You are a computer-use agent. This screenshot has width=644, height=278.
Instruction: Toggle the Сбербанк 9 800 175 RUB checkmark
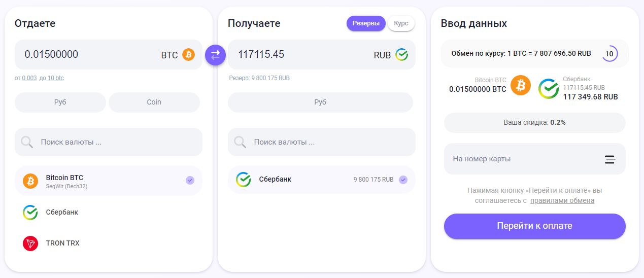(x=403, y=180)
